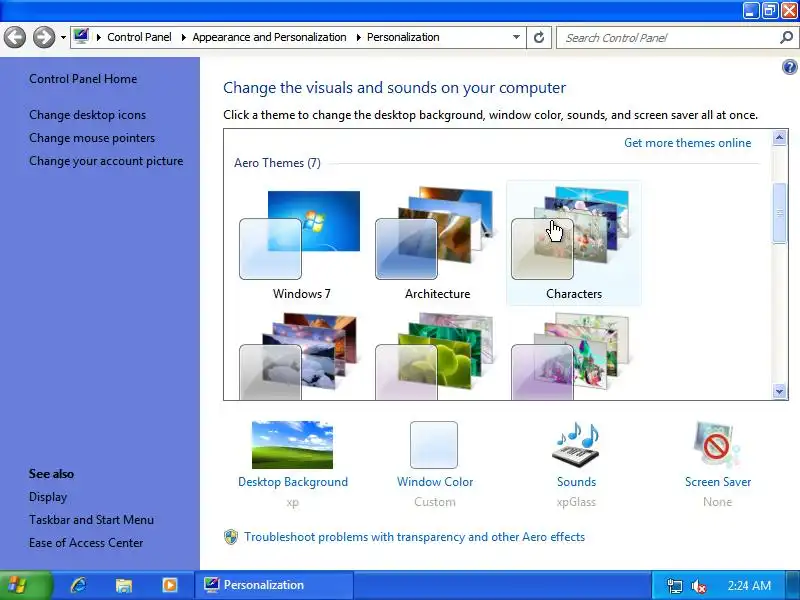Click the computer icon in address bar

81,37
